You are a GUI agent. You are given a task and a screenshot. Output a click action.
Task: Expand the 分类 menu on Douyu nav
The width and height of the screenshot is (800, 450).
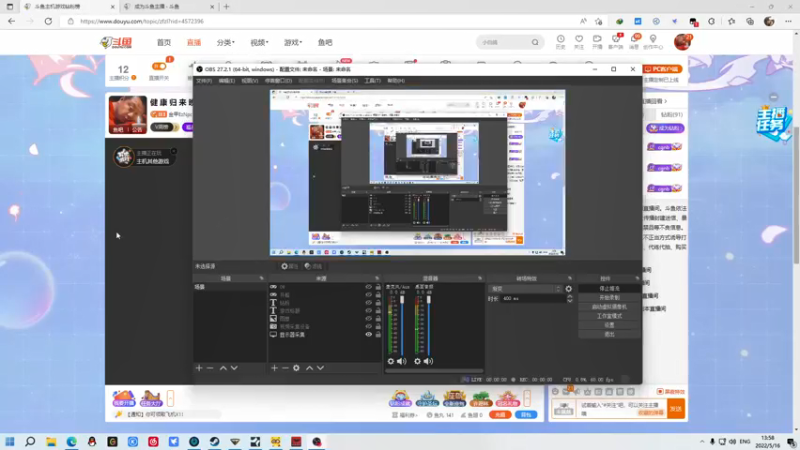tap(226, 42)
